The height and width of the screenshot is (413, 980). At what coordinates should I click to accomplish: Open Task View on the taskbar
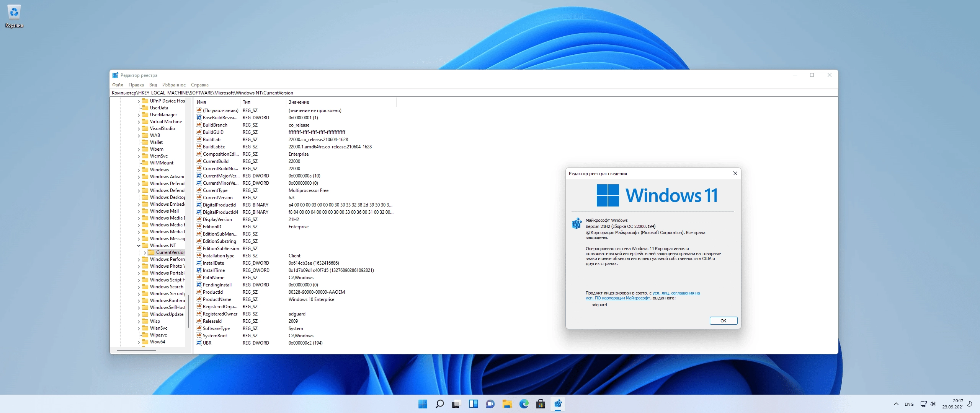456,404
